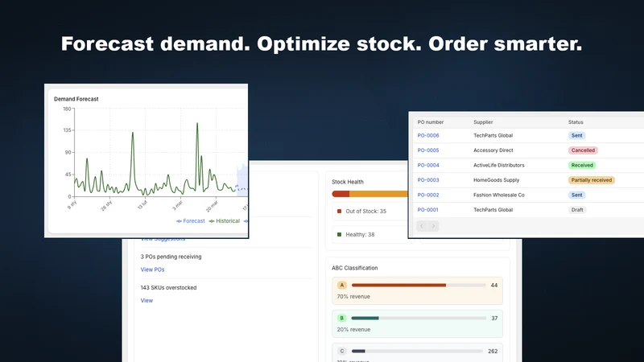This screenshot has height=362, width=644.
Task: Click the C classification badge
Action: (341, 351)
